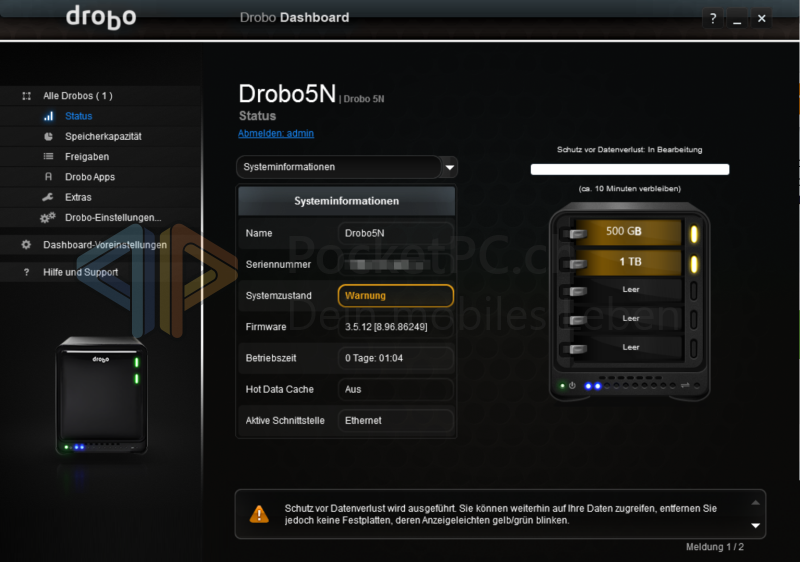Click the drobo logo in the header
Viewport: 800px width, 562px height.
(x=101, y=17)
